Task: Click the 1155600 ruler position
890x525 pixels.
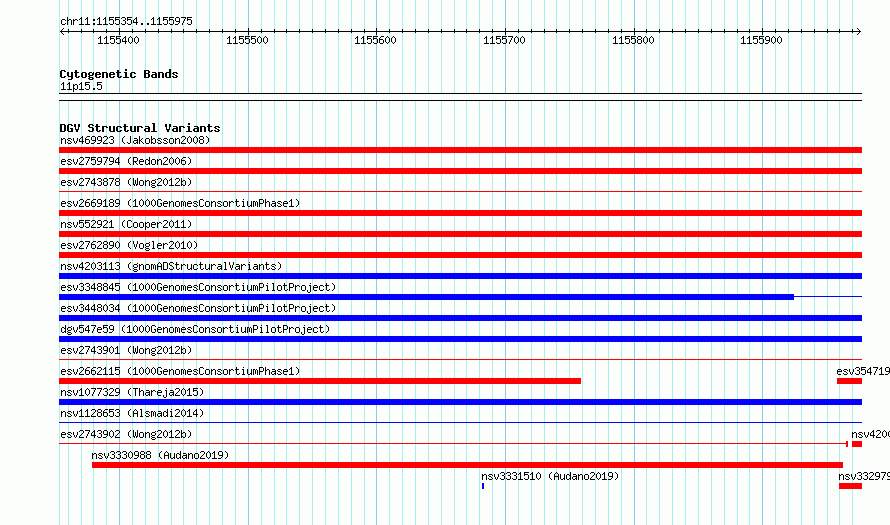Action: (x=375, y=40)
